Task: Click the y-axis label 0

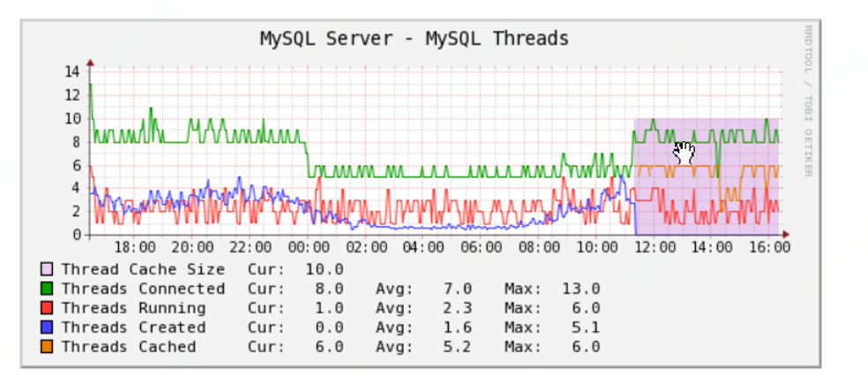Action: tap(77, 235)
